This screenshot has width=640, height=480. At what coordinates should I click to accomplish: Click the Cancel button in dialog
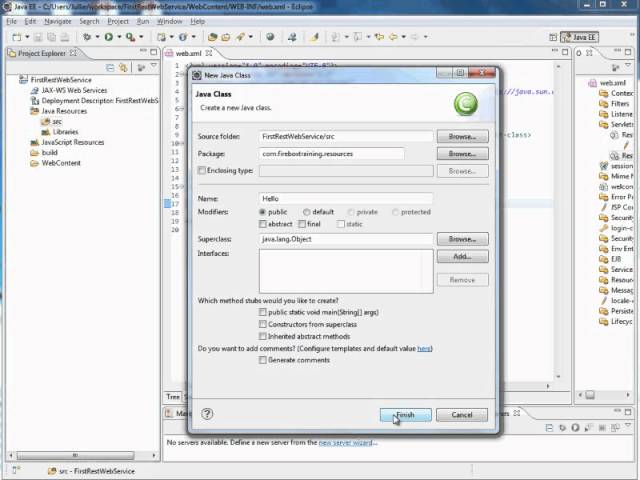click(462, 415)
